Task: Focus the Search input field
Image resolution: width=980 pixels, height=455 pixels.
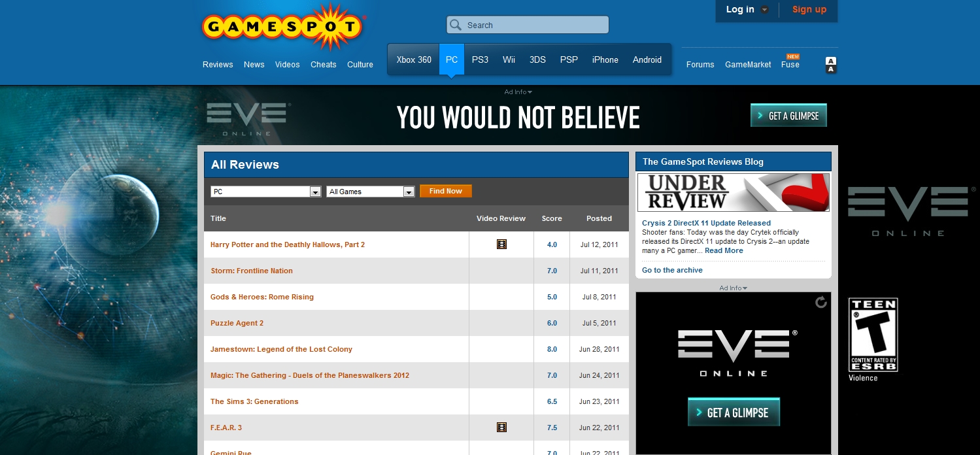Action: coord(528,25)
